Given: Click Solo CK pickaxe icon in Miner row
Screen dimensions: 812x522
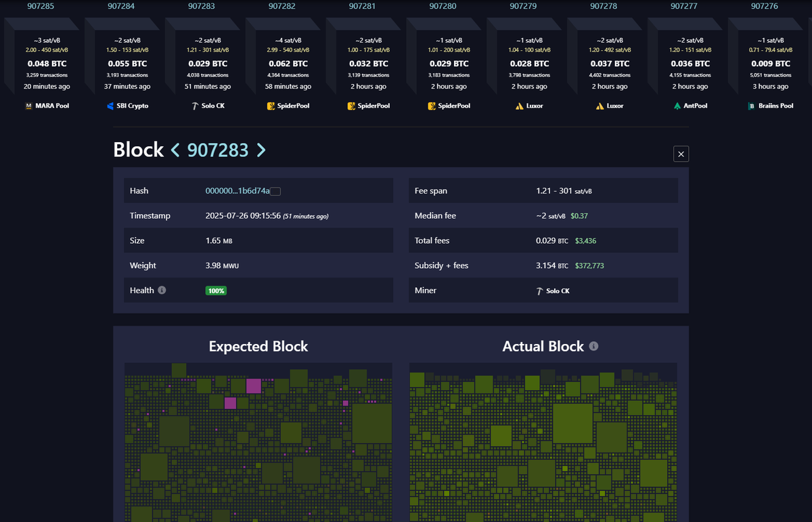Looking at the screenshot, I should (x=539, y=290).
